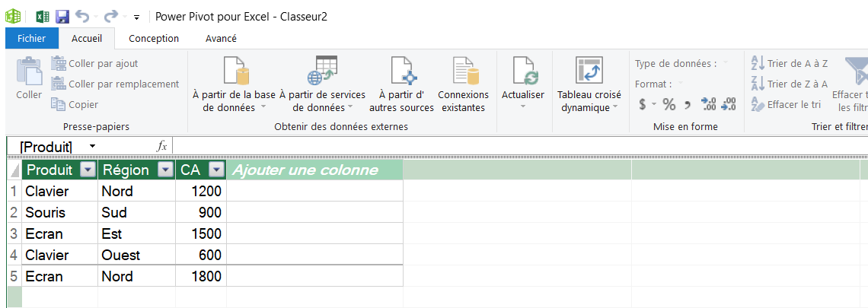
Task: Switch to the Conception tab
Action: click(154, 38)
